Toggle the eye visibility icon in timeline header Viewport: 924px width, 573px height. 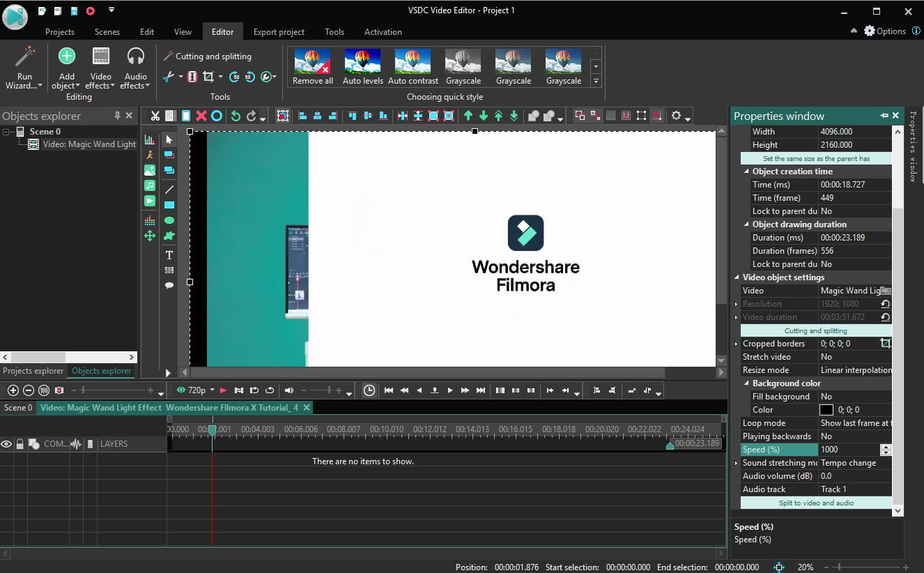click(6, 444)
